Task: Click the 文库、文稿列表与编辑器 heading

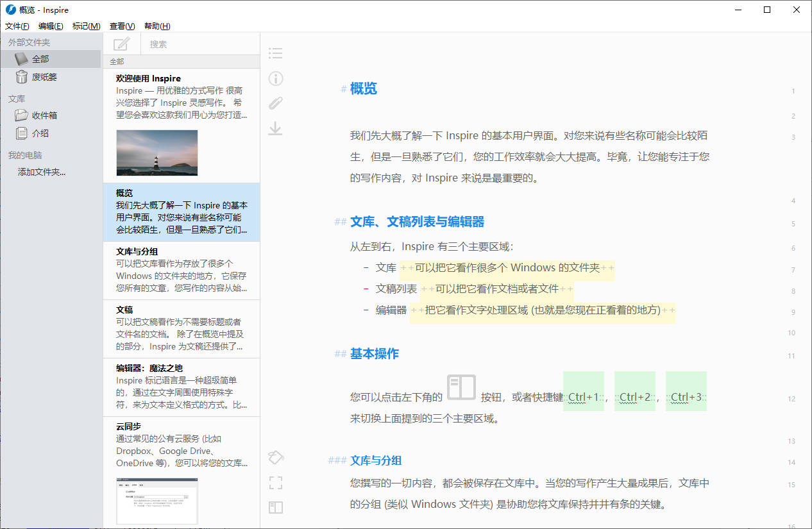Action: [417, 222]
